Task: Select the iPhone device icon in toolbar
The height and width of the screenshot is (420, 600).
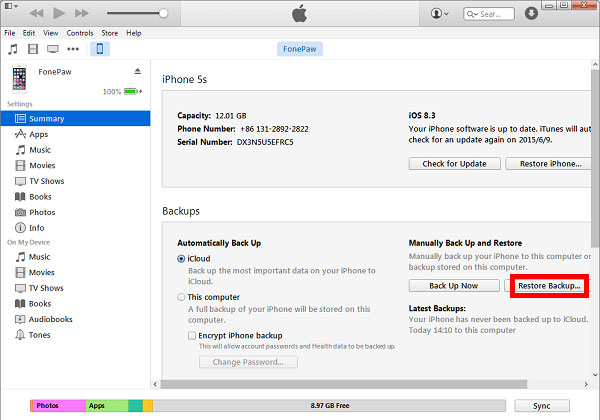Action: coord(100,49)
